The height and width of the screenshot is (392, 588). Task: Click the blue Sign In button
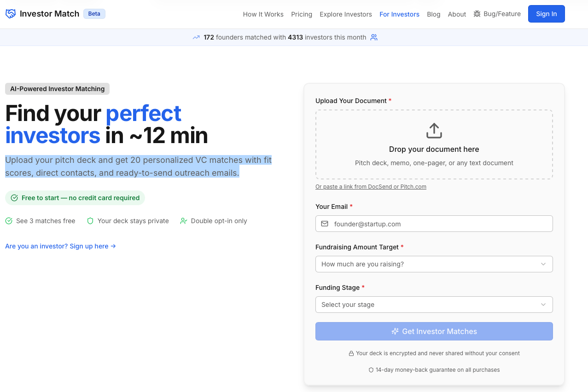(x=546, y=14)
